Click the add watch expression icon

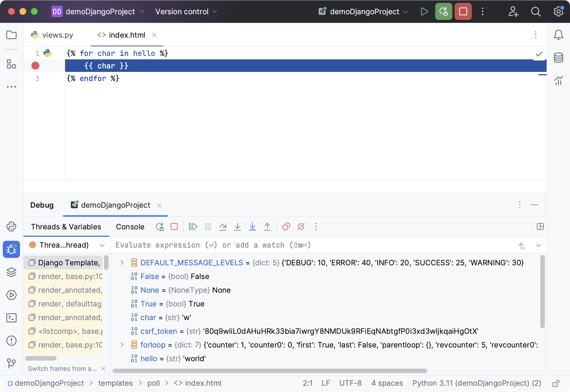tap(521, 245)
